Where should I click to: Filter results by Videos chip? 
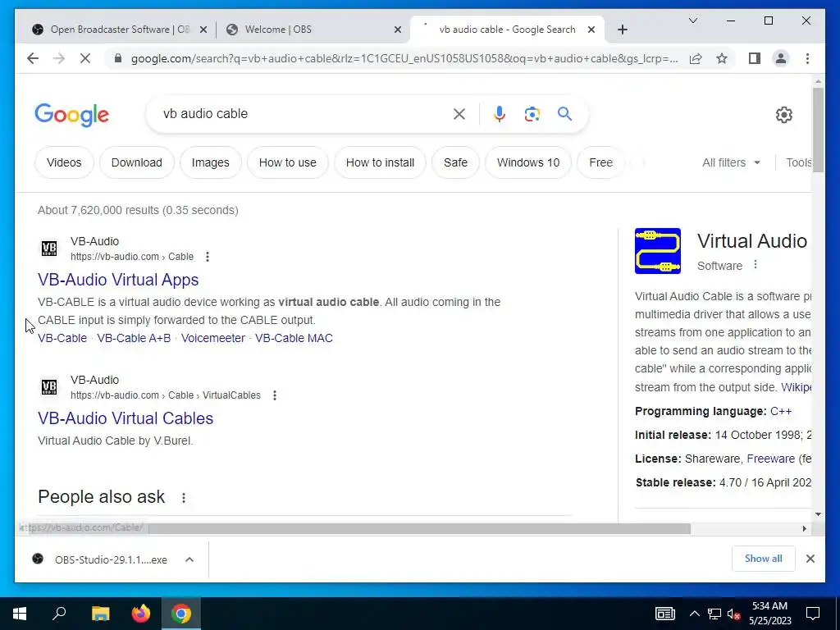pos(64,162)
